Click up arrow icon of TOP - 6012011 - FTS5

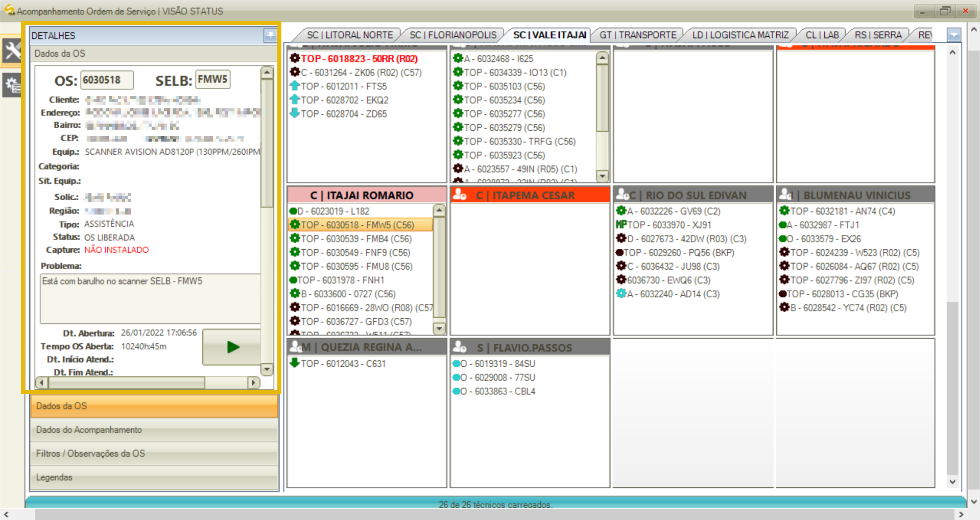(x=295, y=86)
